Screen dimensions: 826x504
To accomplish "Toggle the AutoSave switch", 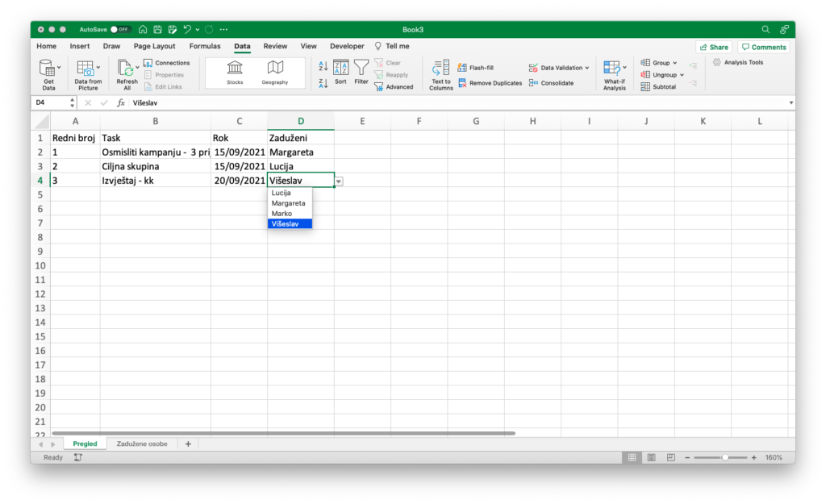I will pos(120,29).
